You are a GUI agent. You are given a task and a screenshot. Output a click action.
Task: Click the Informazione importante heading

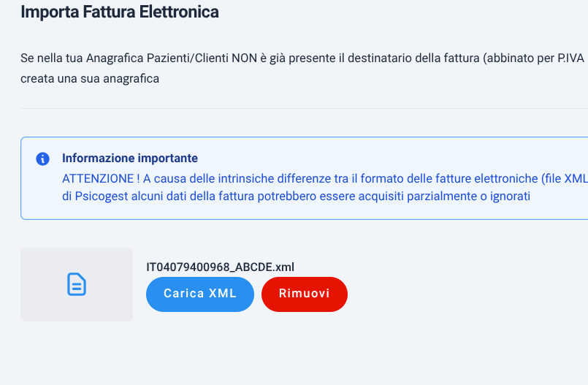[130, 159]
